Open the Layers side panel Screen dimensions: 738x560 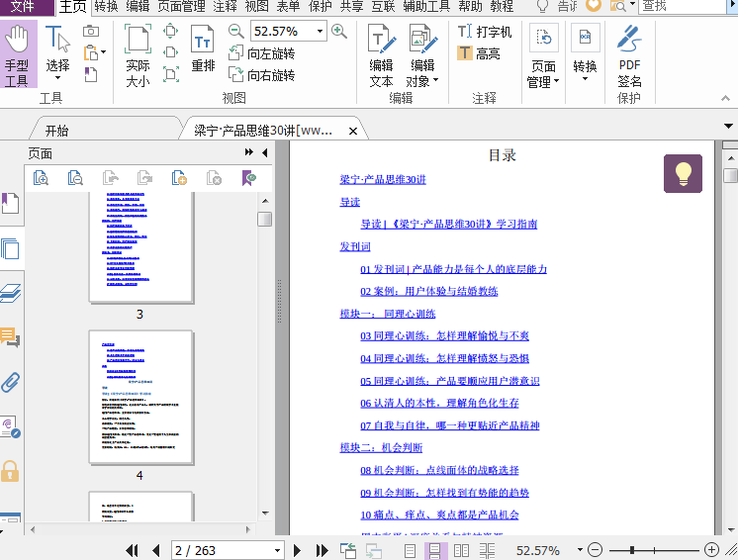click(x=10, y=293)
